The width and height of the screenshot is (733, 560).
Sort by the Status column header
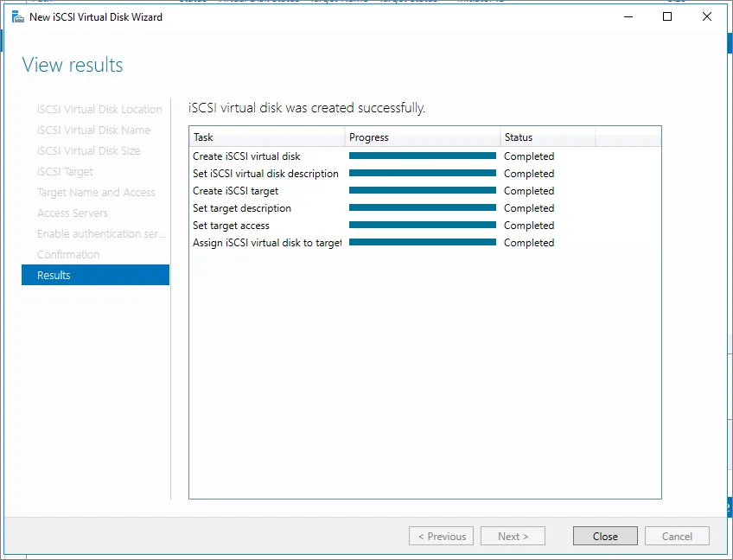click(x=547, y=137)
